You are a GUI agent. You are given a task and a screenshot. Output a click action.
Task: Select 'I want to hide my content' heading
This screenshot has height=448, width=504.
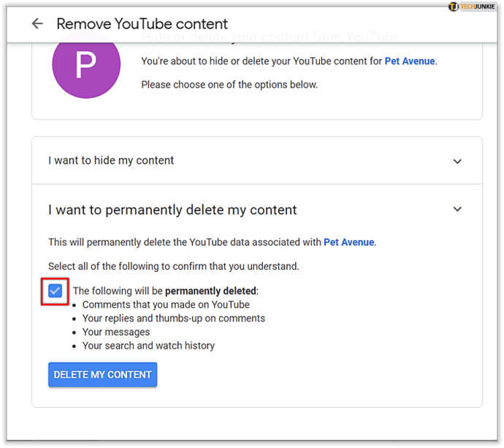pos(111,160)
